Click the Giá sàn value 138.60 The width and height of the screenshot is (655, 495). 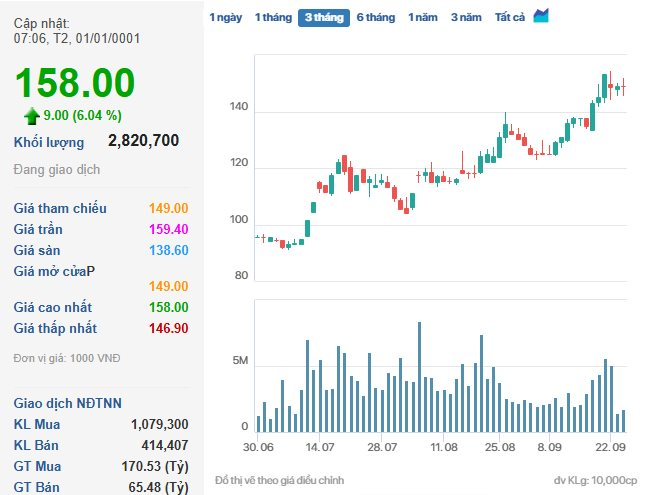[x=168, y=250]
